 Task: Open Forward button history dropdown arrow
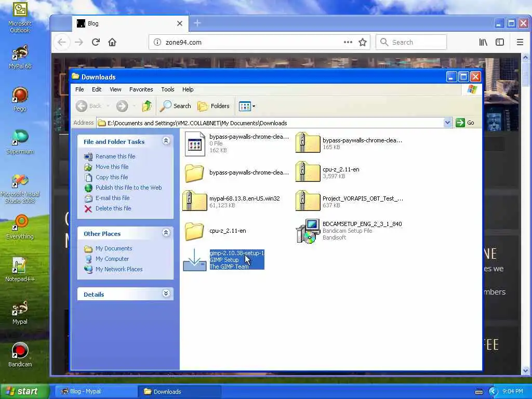134,106
